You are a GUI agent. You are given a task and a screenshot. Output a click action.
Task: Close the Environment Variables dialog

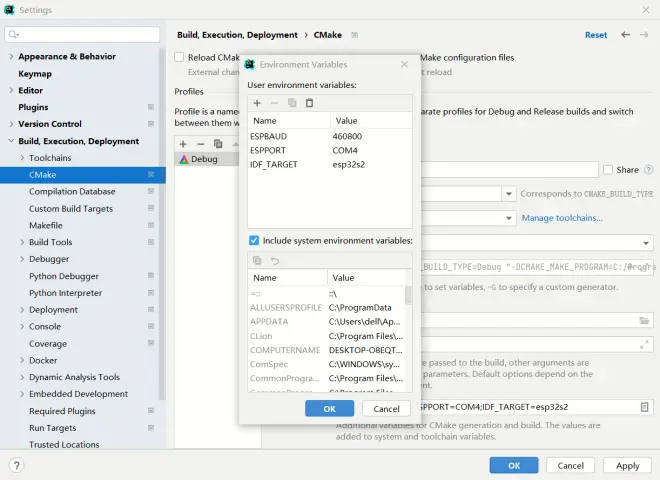[x=405, y=64]
